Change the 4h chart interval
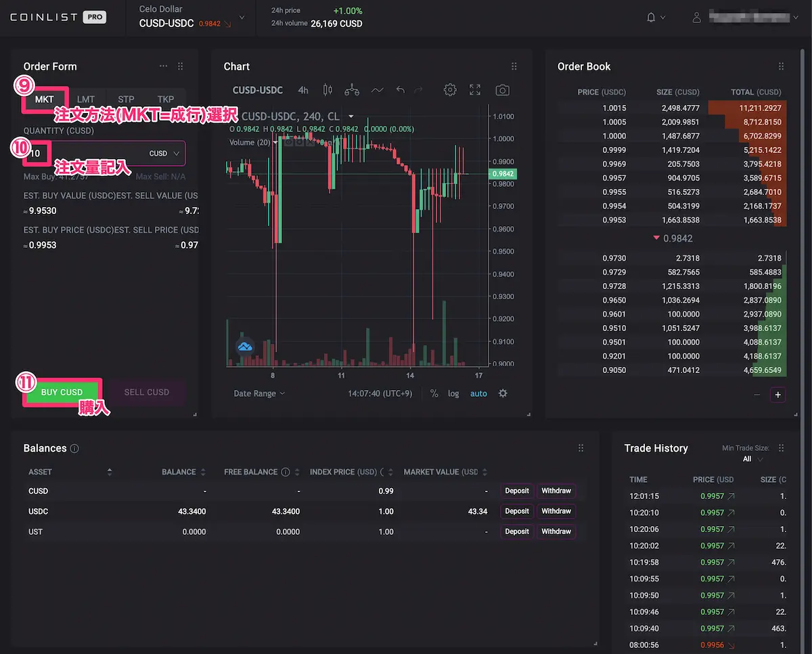Viewport: 812px width, 654px height. pyautogui.click(x=303, y=90)
